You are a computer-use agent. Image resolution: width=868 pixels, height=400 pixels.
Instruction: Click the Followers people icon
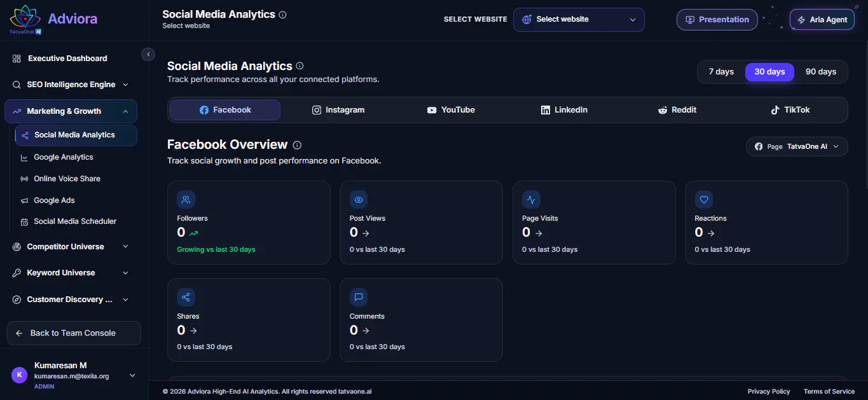coord(186,200)
